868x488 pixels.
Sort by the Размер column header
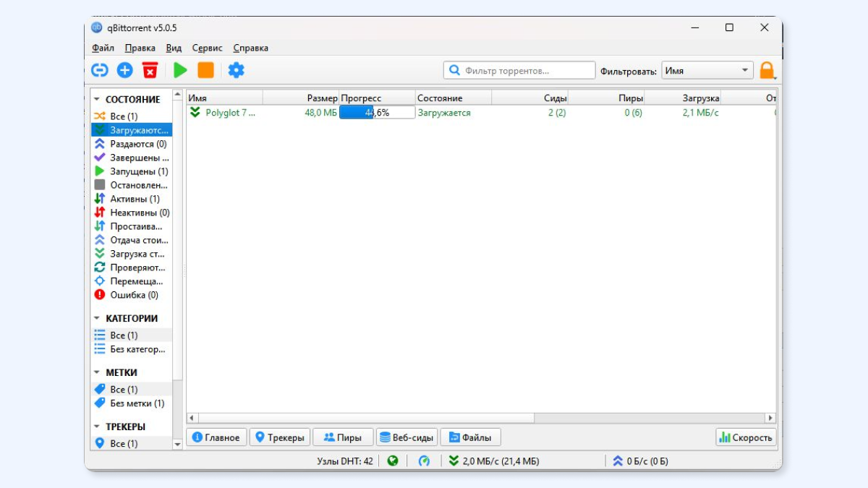click(x=301, y=98)
